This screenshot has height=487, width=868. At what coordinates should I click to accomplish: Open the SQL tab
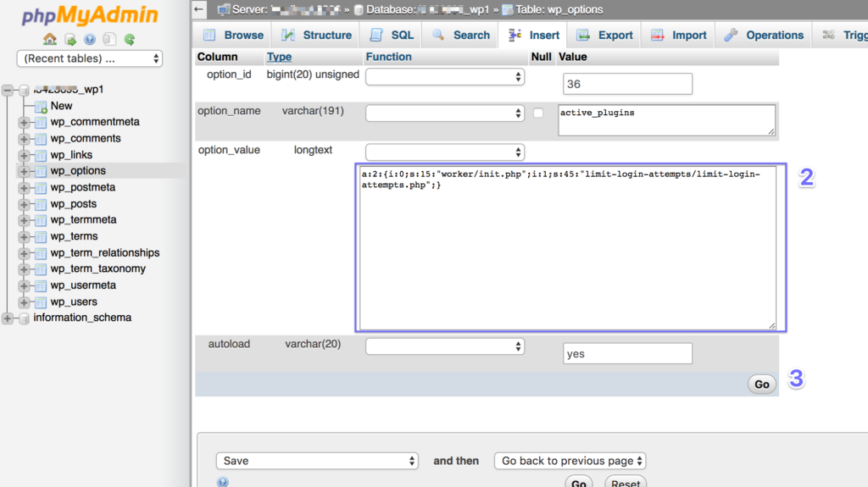click(x=392, y=35)
